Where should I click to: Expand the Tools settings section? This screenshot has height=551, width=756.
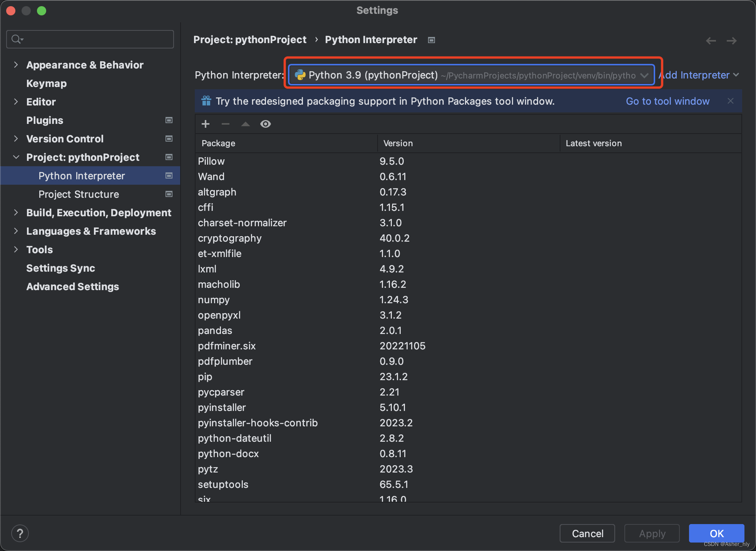[16, 249]
